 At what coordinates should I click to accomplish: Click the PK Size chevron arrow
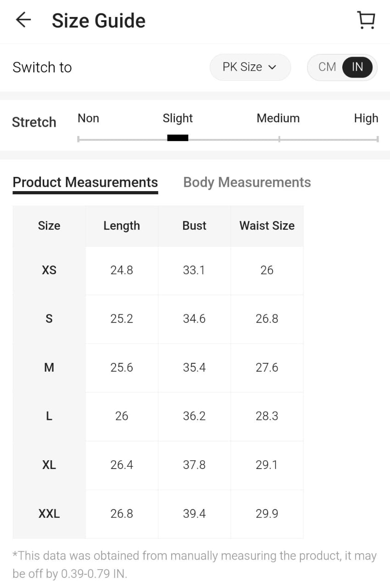coord(272,67)
